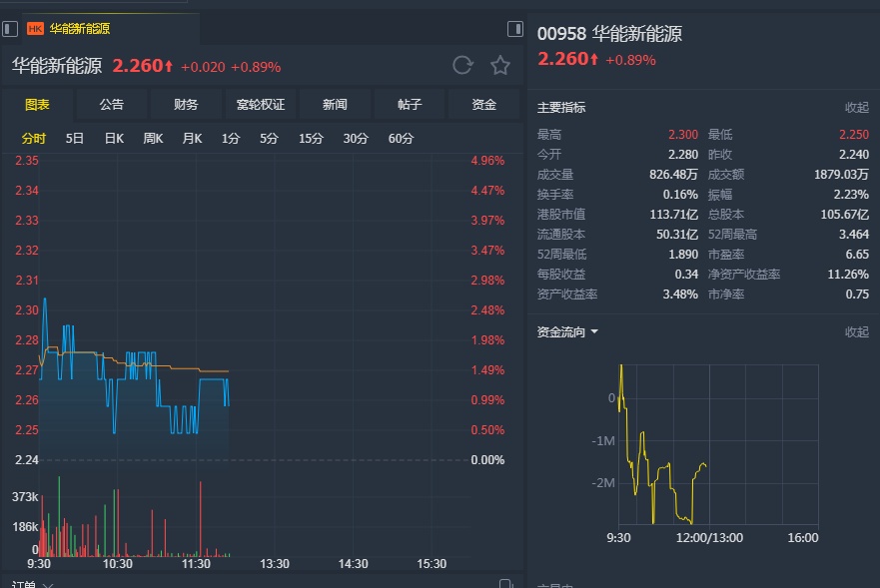The image size is (880, 588).
Task: Add stock to favorites with star icon
Action: [500, 66]
